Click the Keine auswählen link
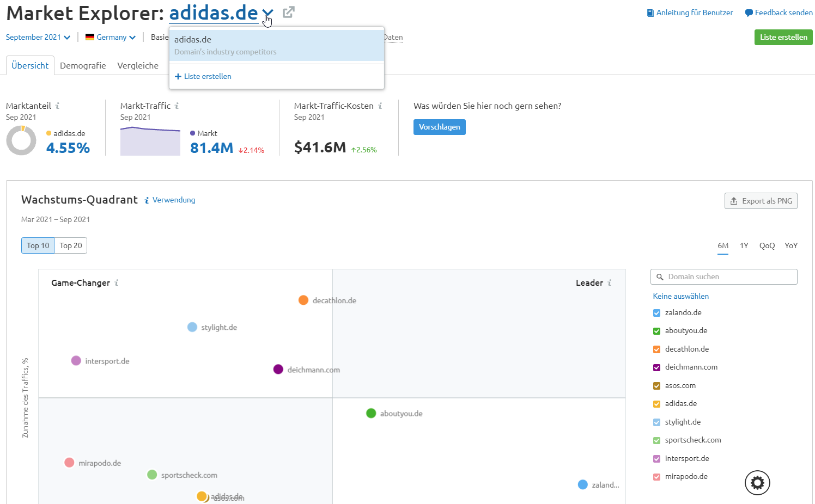Viewport: 815px width, 504px height. [x=680, y=296]
